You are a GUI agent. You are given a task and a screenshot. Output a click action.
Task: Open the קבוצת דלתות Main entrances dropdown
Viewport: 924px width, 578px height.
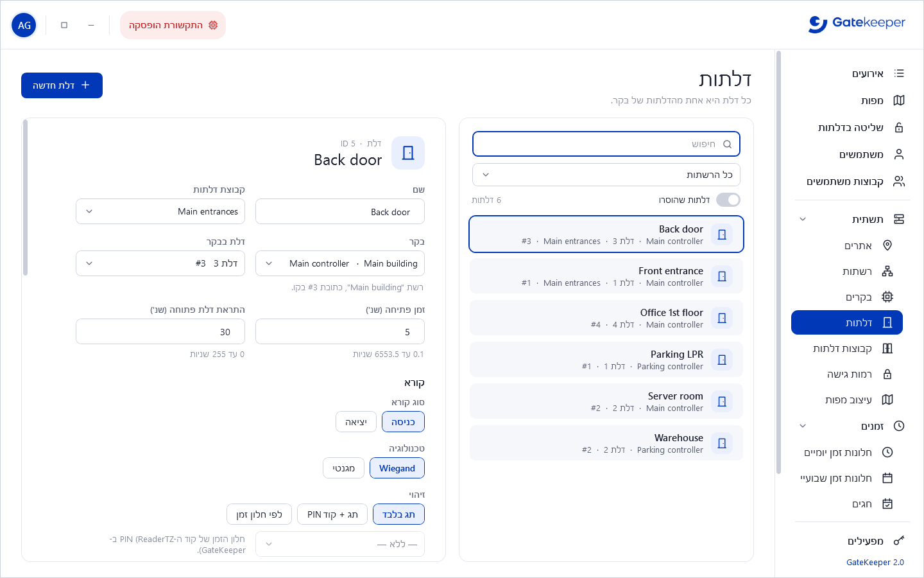[x=160, y=211]
